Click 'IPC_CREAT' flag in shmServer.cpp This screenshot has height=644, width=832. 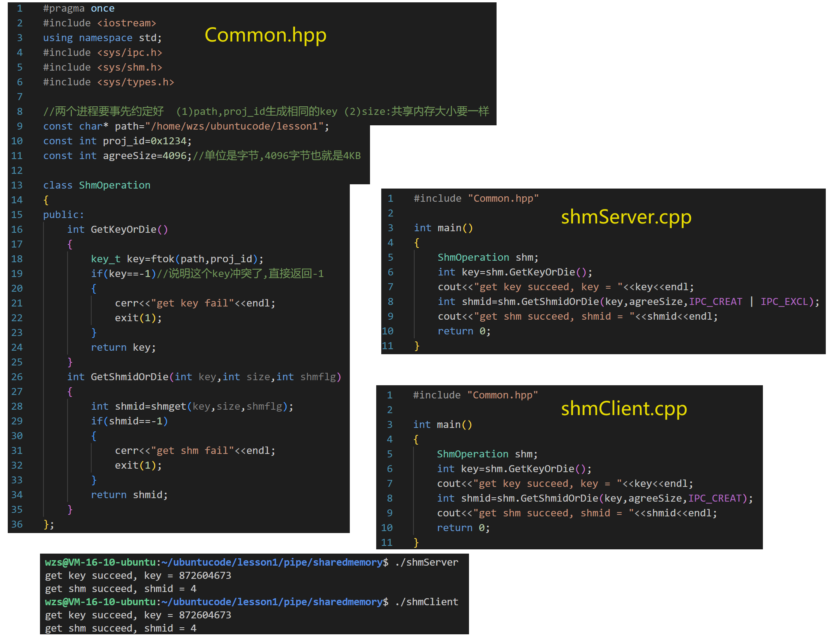(716, 302)
